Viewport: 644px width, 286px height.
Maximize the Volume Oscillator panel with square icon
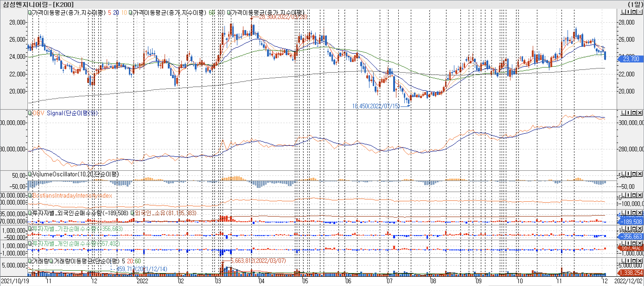tap(634, 174)
